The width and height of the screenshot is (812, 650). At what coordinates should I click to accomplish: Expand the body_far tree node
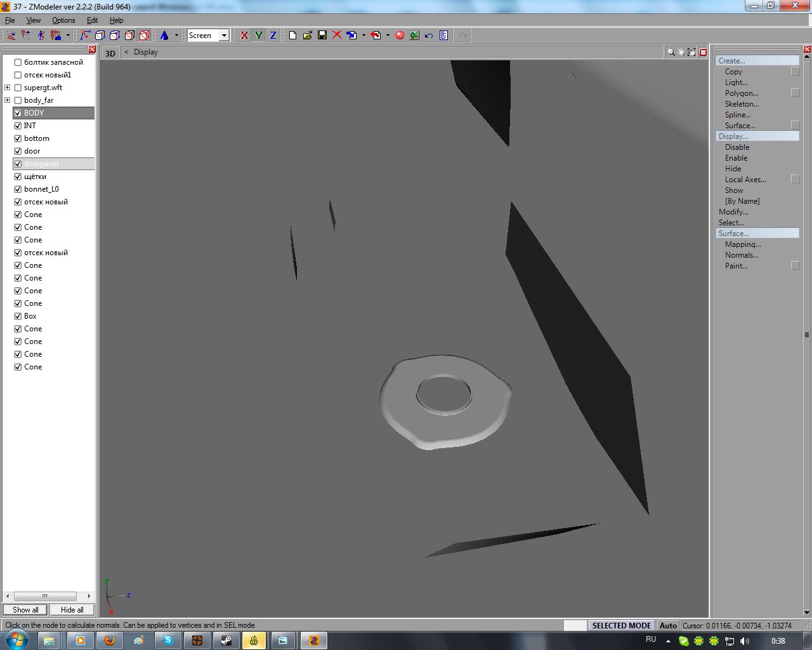click(7, 100)
